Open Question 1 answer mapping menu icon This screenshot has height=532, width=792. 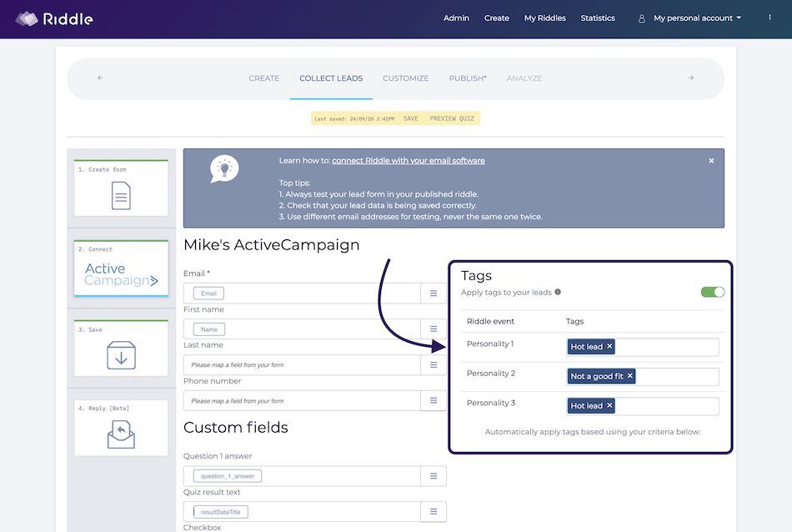coord(434,476)
